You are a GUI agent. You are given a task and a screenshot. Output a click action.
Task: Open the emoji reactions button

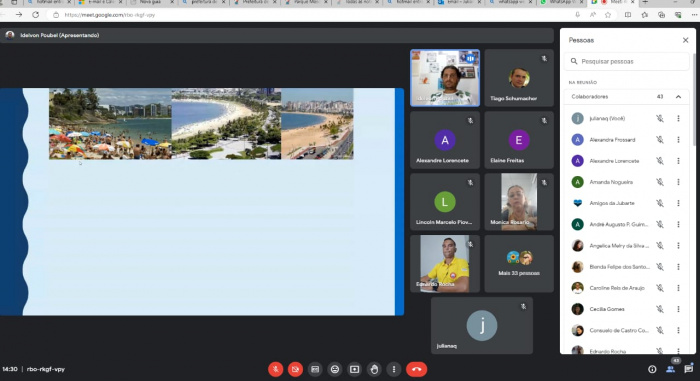pos(335,369)
